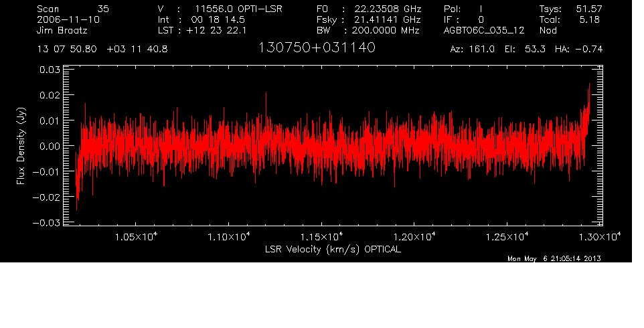Click the observer name Jim Braatz
The width and height of the screenshot is (644, 328).
click(x=62, y=30)
